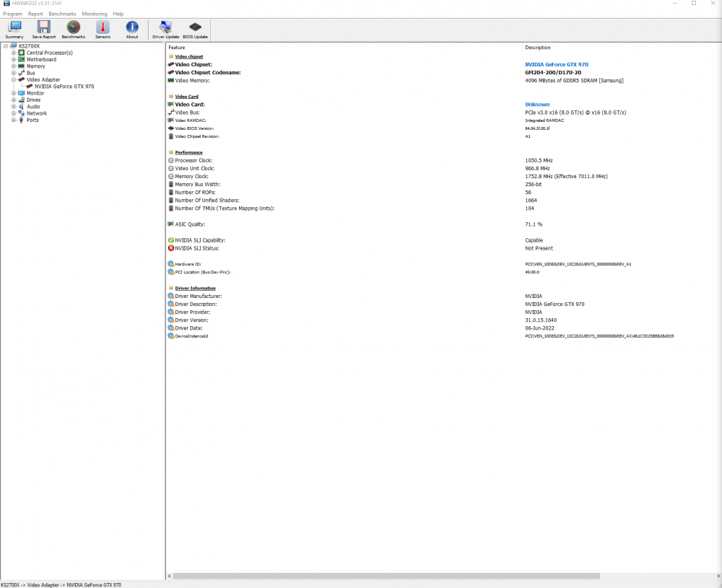
Task: Click the blue Unknown video card link
Action: [537, 105]
